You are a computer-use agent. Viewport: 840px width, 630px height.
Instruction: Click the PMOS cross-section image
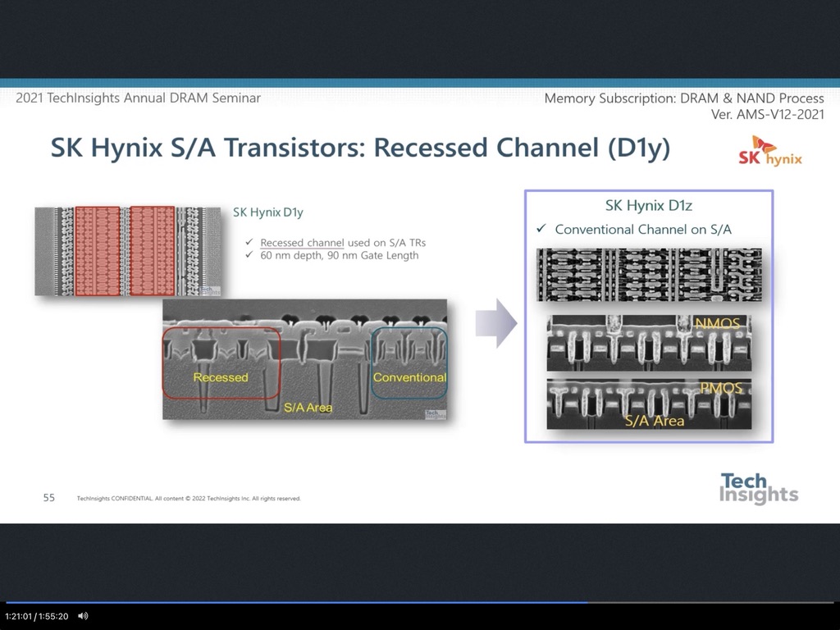pyautogui.click(x=648, y=403)
